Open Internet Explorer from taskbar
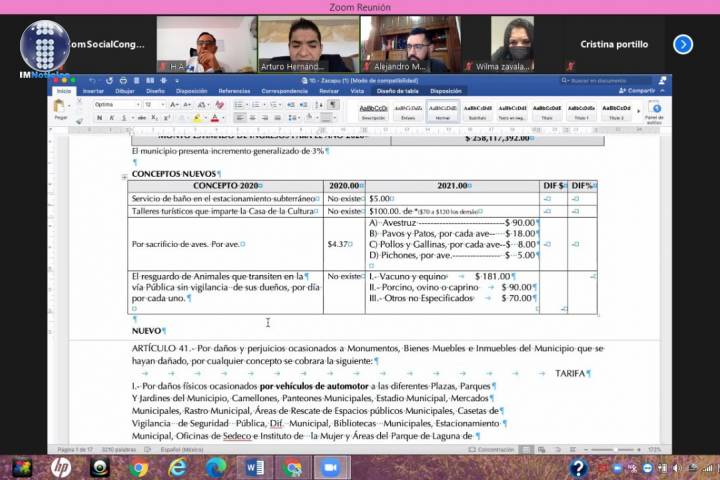 coord(177,468)
